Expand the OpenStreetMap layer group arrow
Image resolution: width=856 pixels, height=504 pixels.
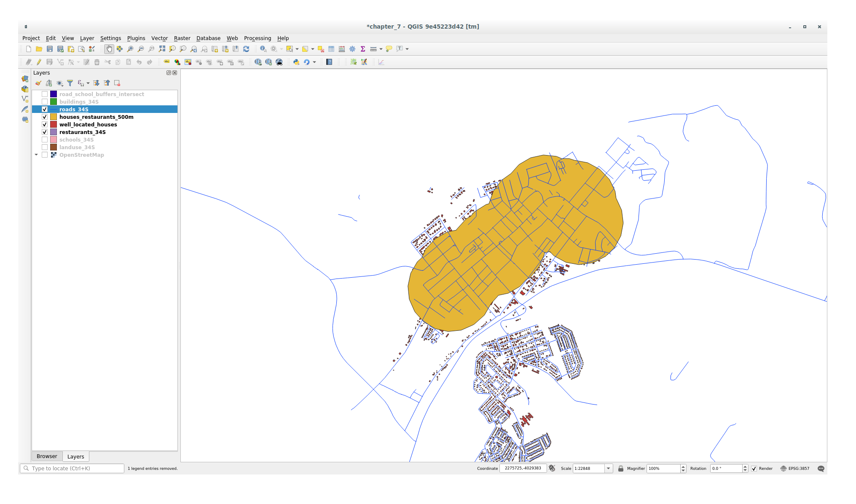tap(36, 155)
